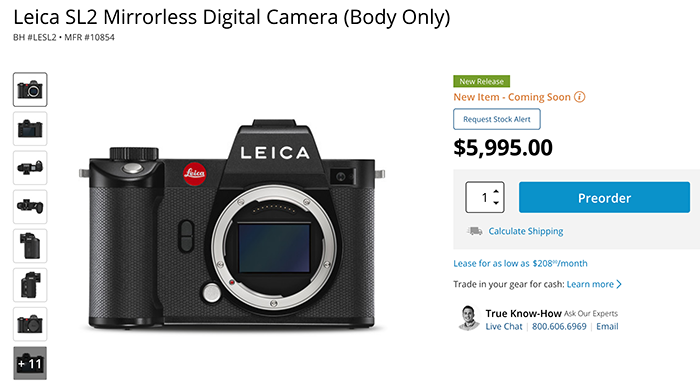Image resolution: width=700 pixels, height=384 pixels.
Task: Show the side profile thumbnail
Action: coord(30,246)
